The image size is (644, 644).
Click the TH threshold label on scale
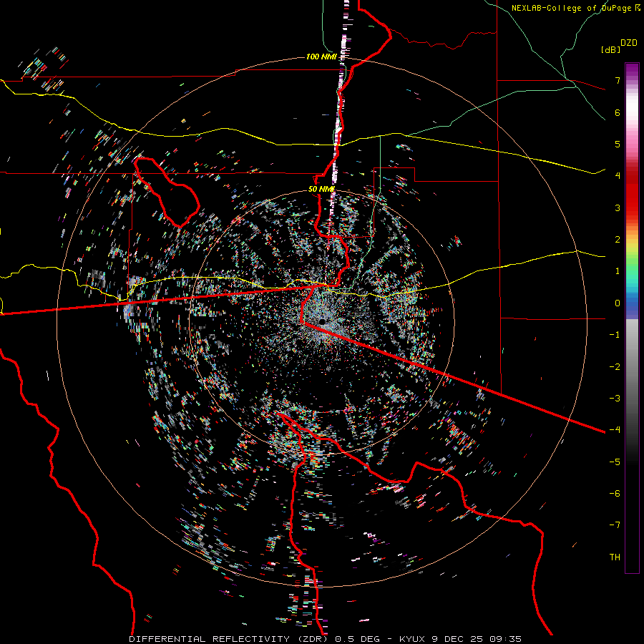click(615, 557)
